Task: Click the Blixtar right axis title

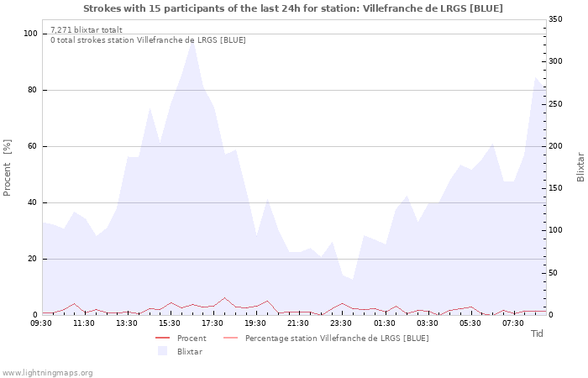Action: 580,167
